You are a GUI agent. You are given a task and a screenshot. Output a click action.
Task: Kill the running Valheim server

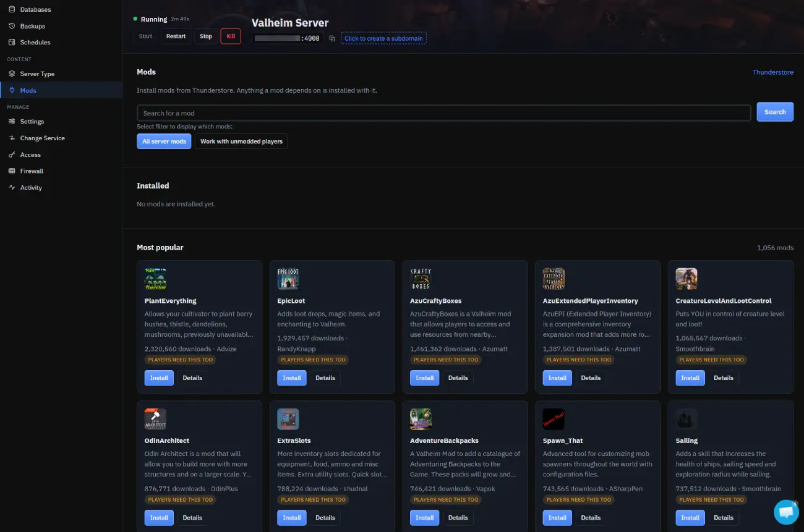[231, 36]
